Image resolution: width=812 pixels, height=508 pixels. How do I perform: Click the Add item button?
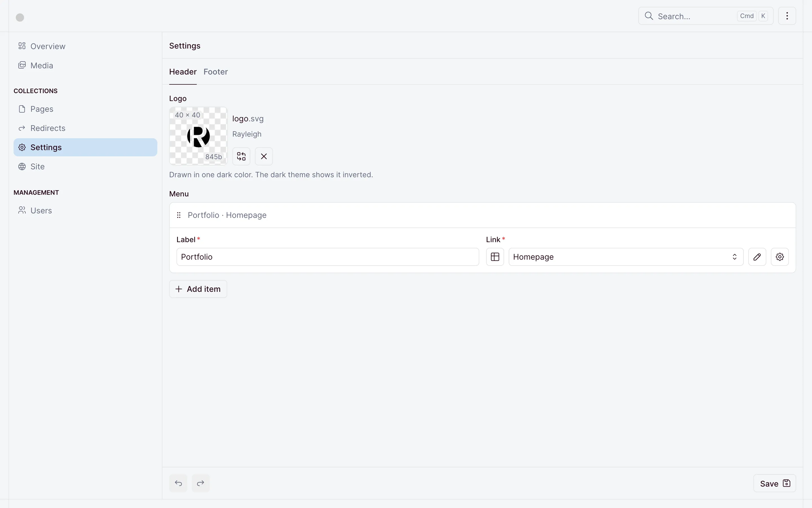(198, 289)
